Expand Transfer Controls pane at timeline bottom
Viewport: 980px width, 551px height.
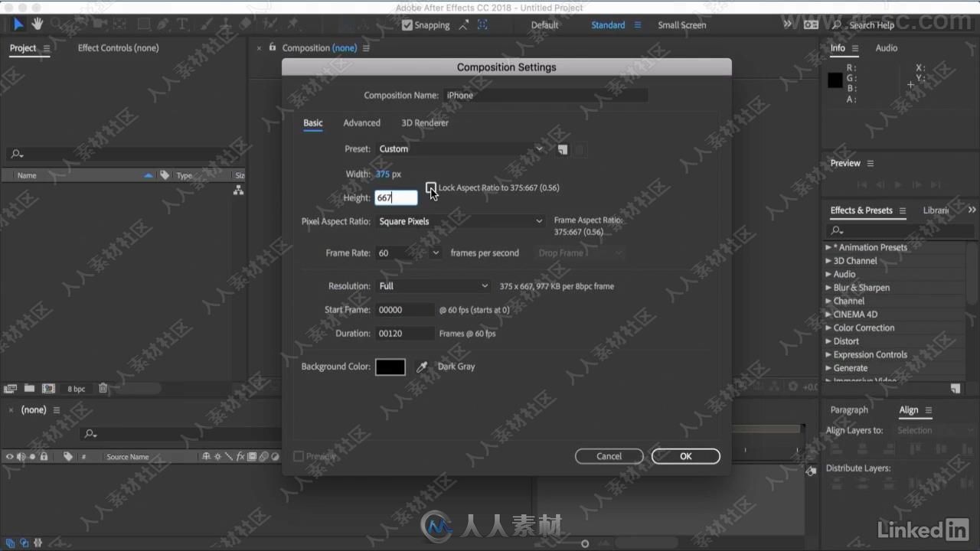point(23,543)
